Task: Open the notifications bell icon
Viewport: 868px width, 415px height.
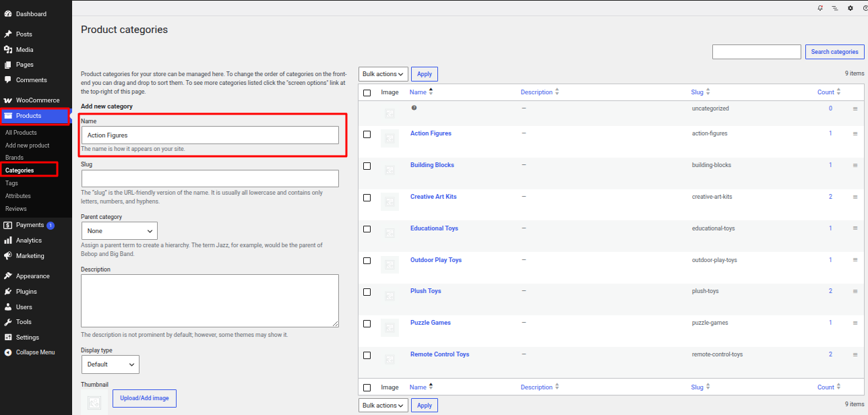Action: click(820, 8)
